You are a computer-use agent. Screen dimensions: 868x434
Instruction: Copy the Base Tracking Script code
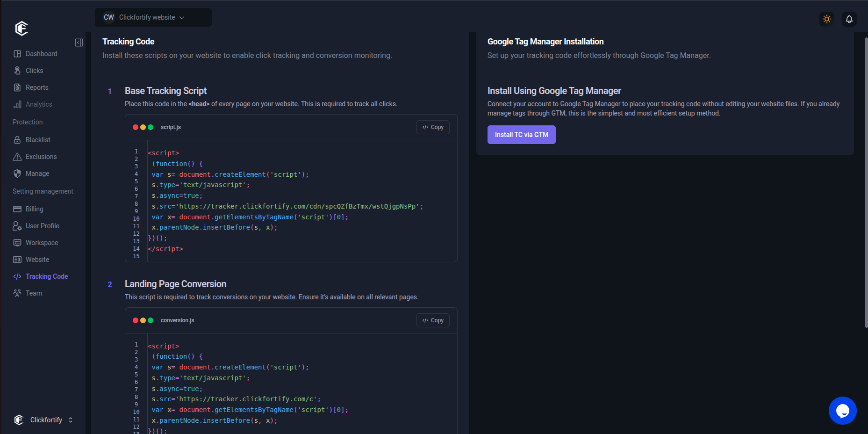coord(432,127)
